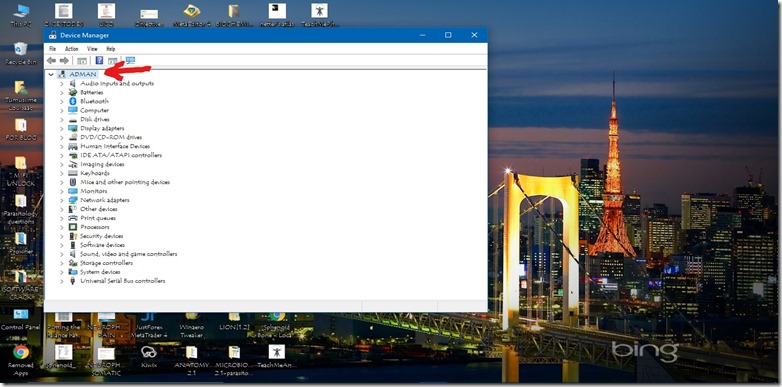Select the System devices label

tap(100, 272)
